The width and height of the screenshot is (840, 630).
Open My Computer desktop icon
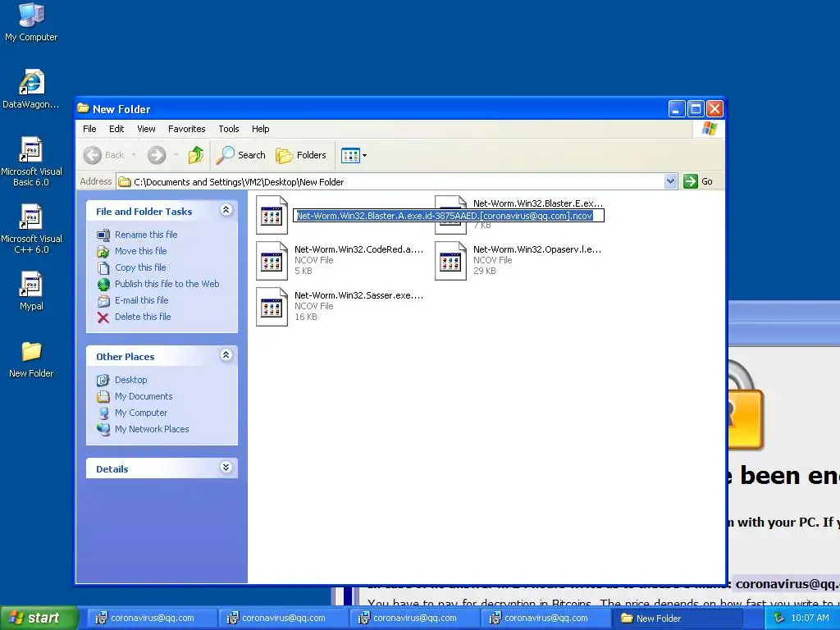31,21
